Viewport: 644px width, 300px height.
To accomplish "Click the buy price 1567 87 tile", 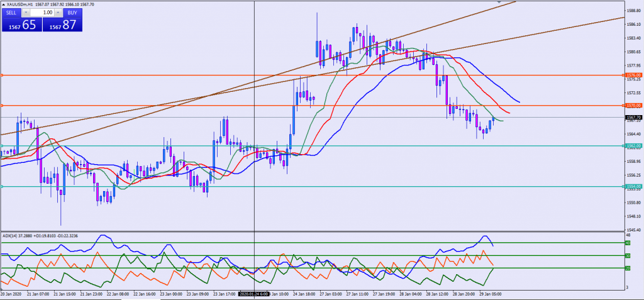I will click(x=63, y=25).
